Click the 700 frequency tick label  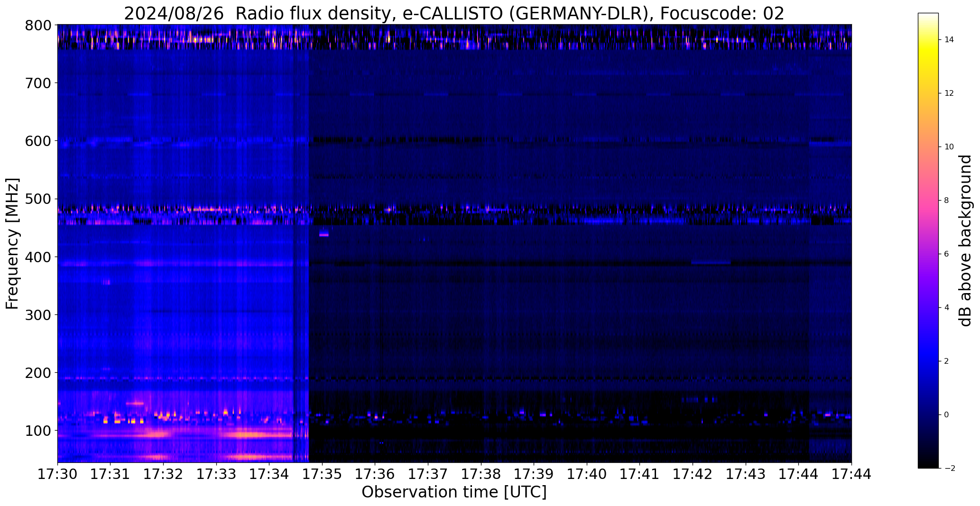tap(37, 83)
